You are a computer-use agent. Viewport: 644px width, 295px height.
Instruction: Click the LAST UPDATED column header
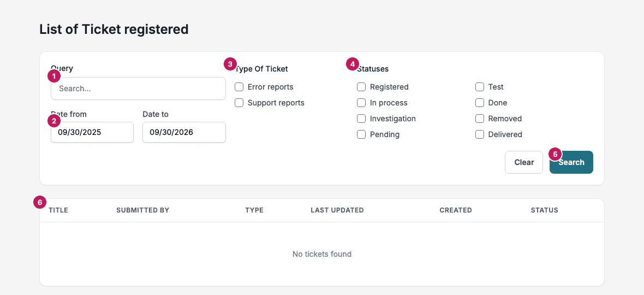337,210
